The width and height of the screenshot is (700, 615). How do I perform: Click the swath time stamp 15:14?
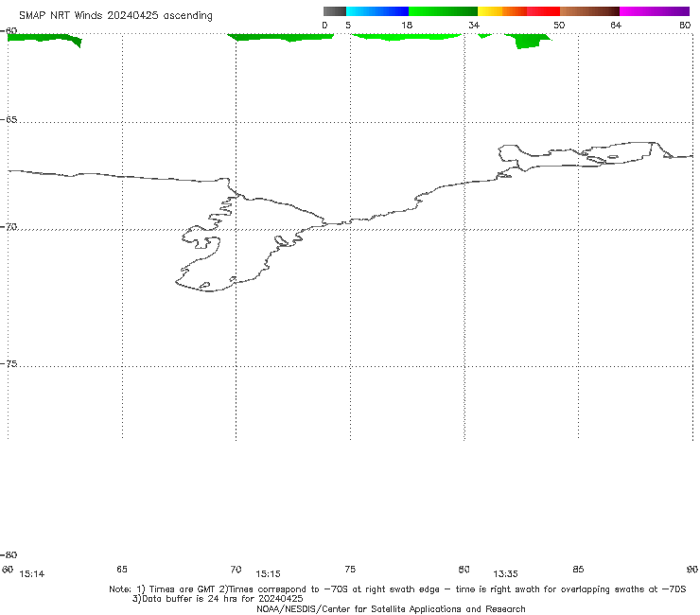coord(32,574)
